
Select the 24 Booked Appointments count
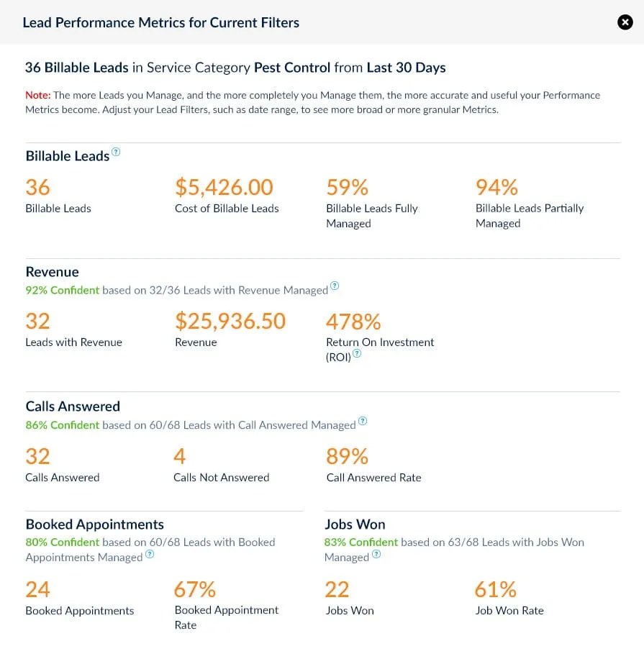pos(38,590)
